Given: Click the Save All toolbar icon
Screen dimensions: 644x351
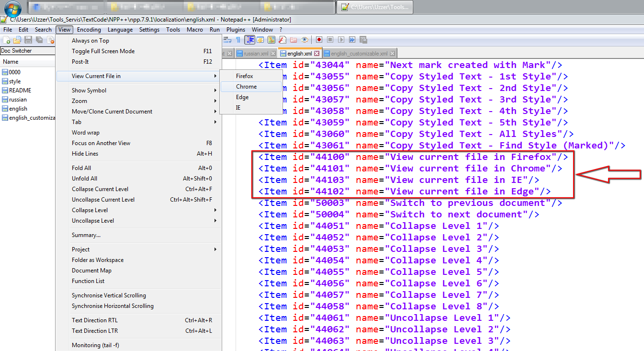Looking at the screenshot, I should click(x=39, y=40).
